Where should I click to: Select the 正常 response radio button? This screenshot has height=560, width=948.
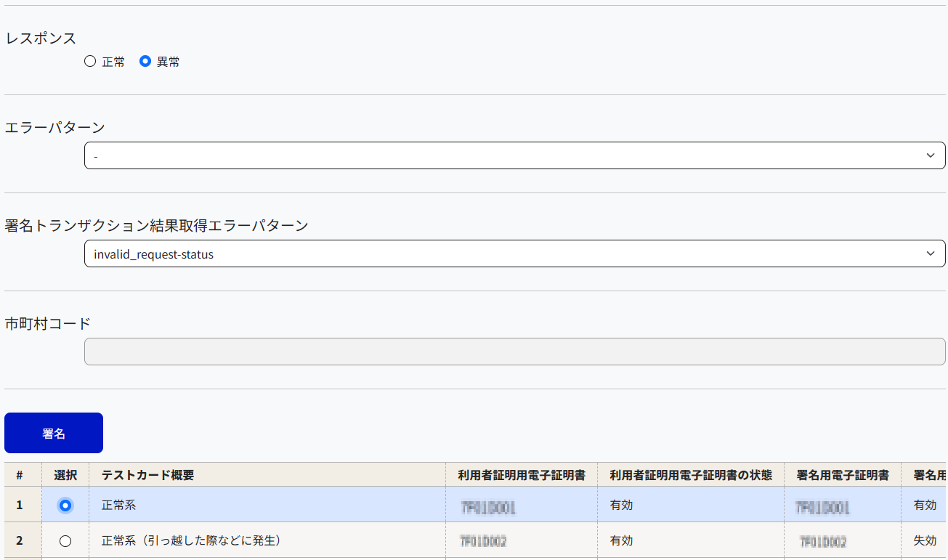click(90, 62)
